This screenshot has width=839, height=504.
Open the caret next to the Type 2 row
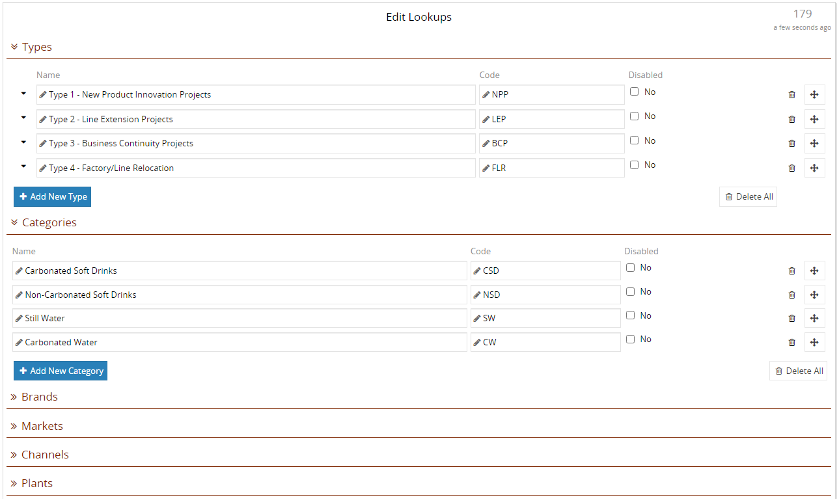click(23, 119)
